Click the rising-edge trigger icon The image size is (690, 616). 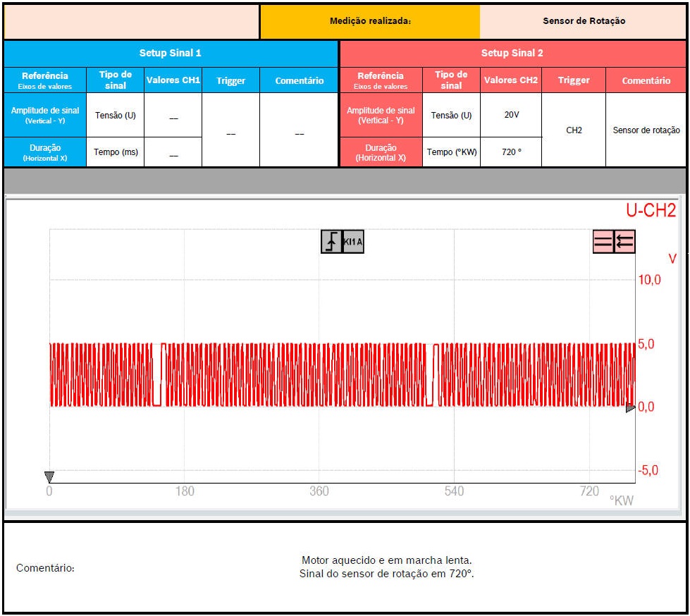331,242
